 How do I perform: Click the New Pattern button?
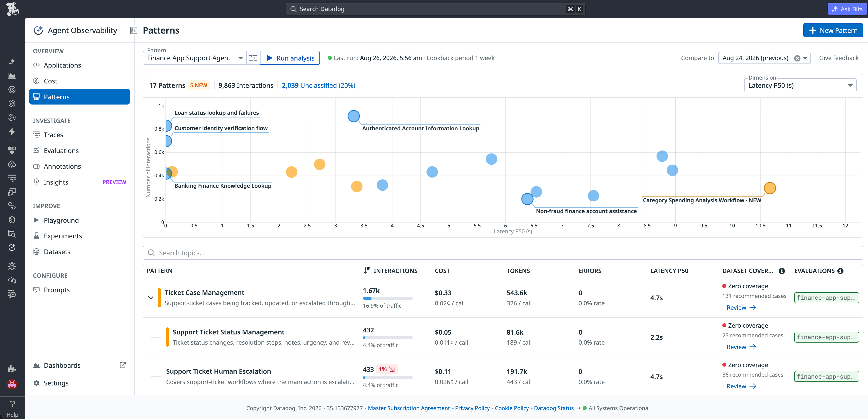(833, 30)
